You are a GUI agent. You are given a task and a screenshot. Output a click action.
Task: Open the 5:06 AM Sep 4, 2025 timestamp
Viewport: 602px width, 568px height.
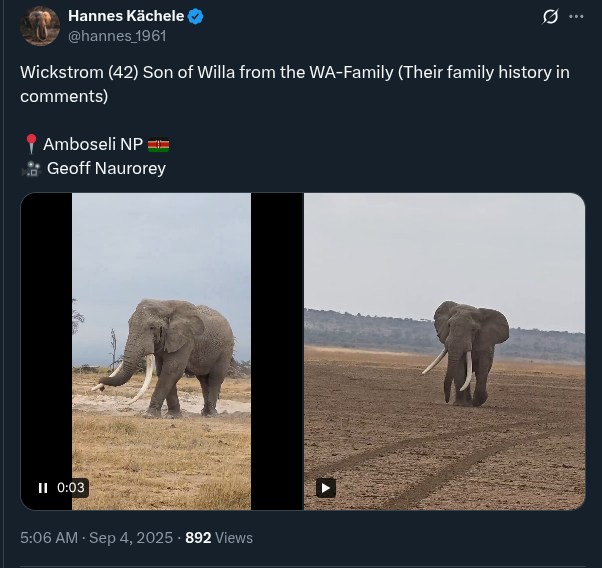(x=96, y=538)
